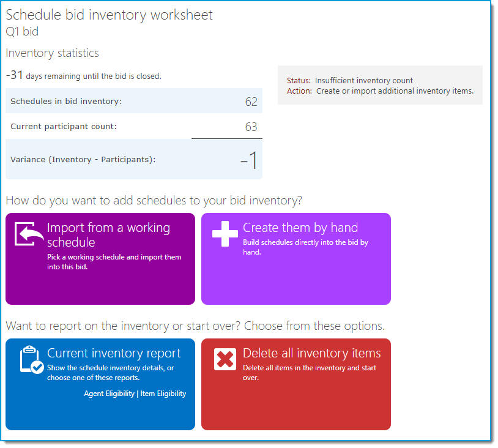Open the Agent Eligibility report link
The width and height of the screenshot is (498, 448).
click(x=110, y=394)
